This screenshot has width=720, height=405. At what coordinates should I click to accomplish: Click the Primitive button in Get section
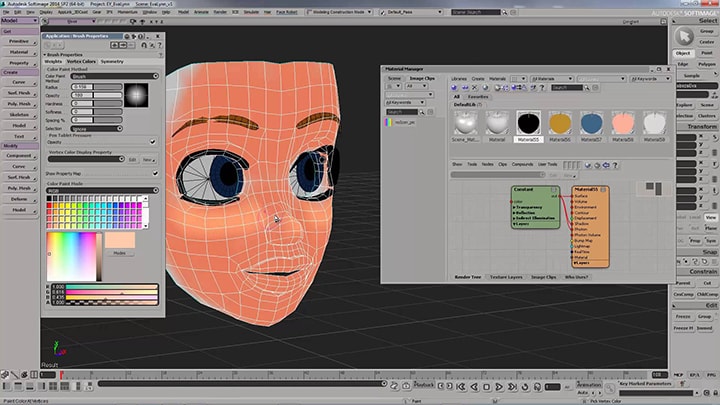(x=19, y=41)
